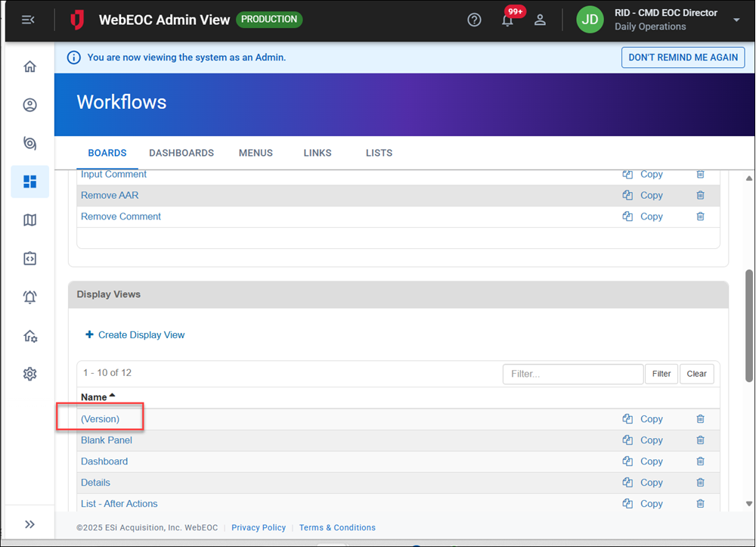Select the alert bell sidebar icon

[29, 297]
